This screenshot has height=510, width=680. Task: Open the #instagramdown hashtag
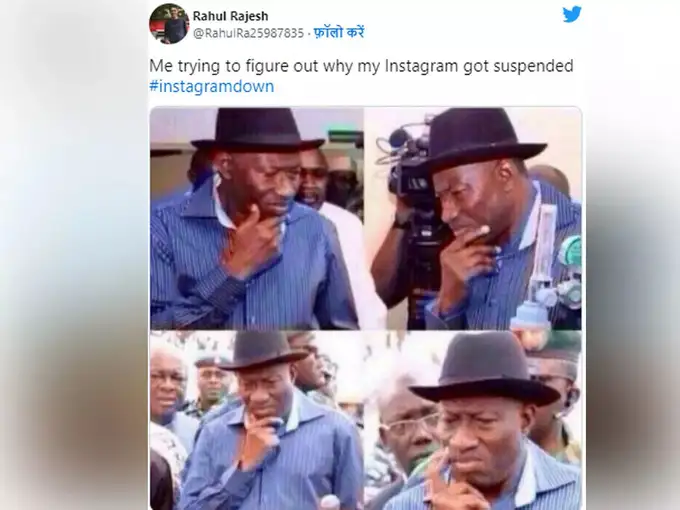211,87
